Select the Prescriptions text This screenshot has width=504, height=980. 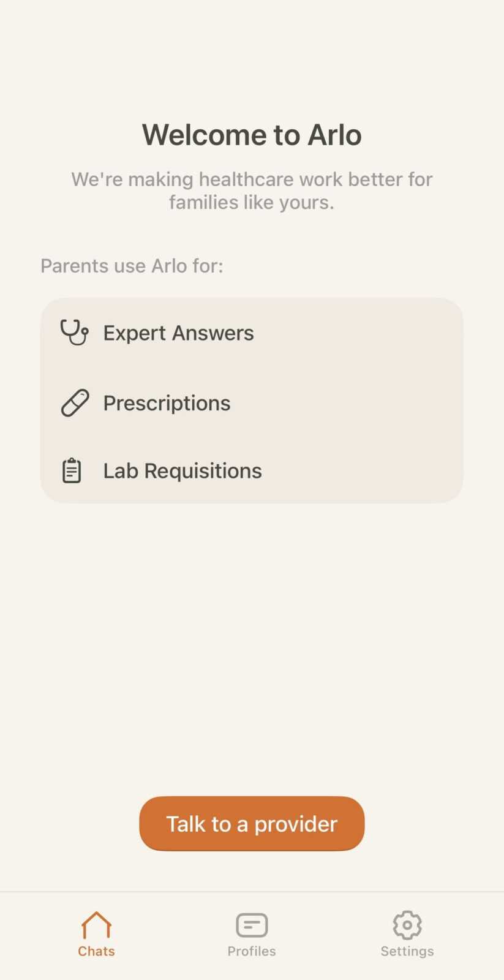pos(167,403)
